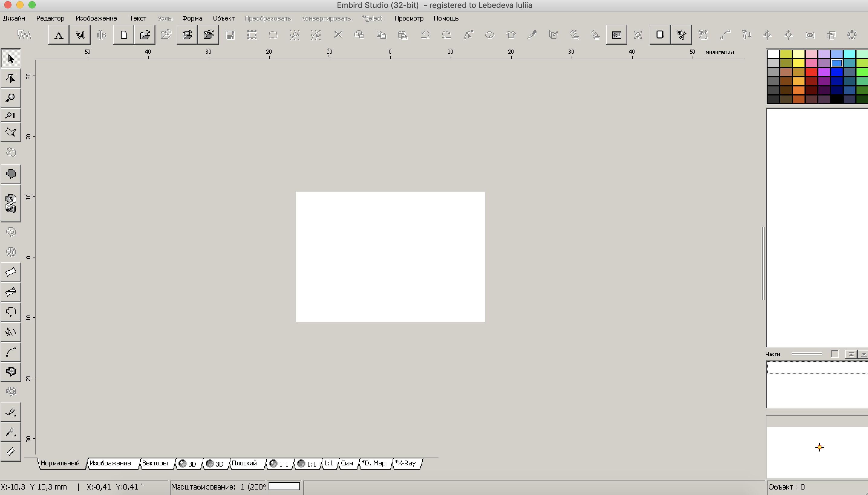Open the Форма menu
The width and height of the screenshot is (868, 495).
192,18
